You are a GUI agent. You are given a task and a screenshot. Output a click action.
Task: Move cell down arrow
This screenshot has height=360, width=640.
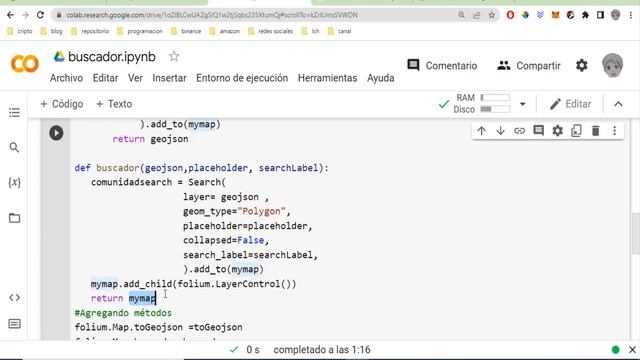click(x=500, y=131)
